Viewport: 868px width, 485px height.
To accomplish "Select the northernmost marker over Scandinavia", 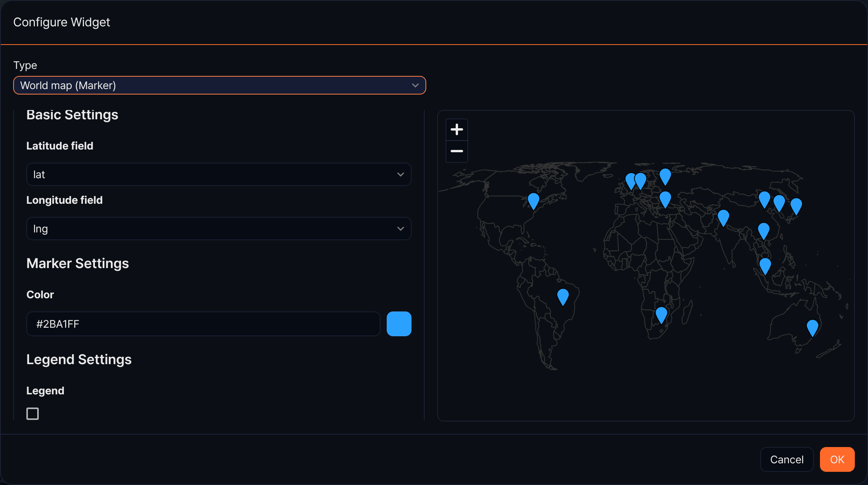I will (x=665, y=177).
